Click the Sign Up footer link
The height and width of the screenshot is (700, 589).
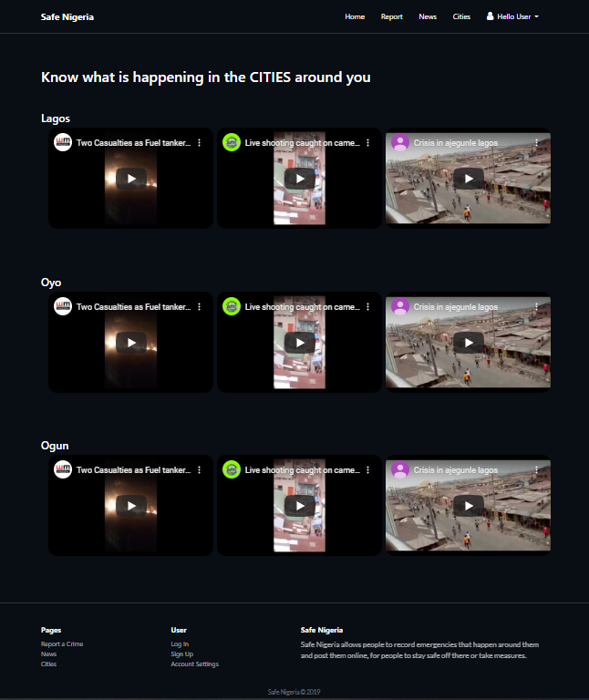point(181,654)
